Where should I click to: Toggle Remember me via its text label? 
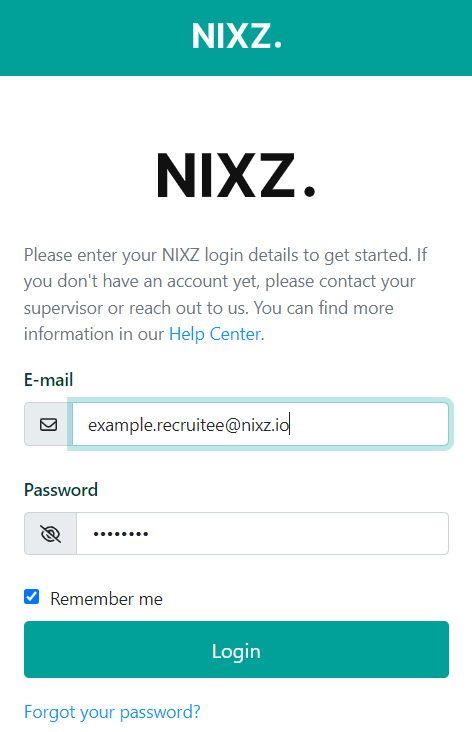coord(106,598)
